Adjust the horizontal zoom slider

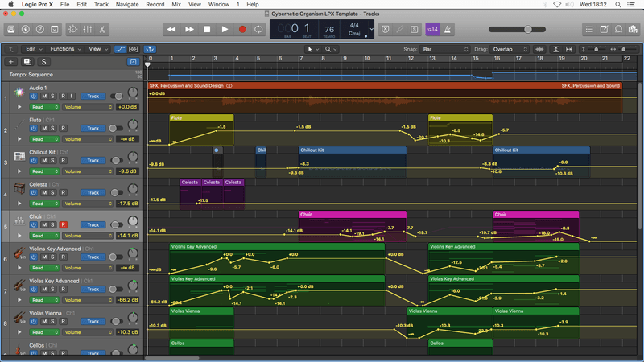pyautogui.click(x=621, y=49)
